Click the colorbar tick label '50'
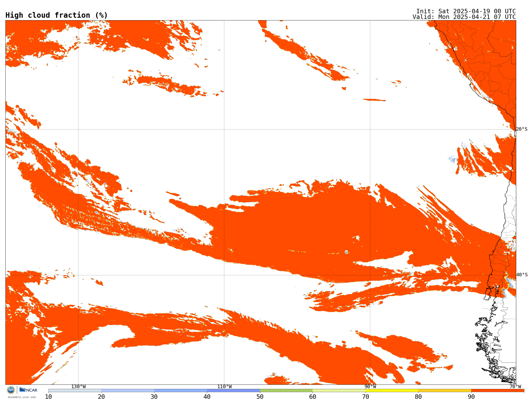 260,397
